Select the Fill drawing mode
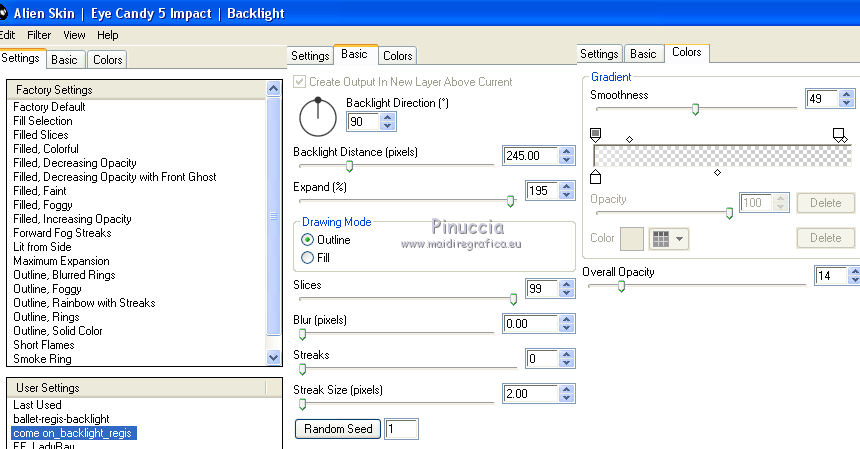The width and height of the screenshot is (860, 449). (x=308, y=258)
